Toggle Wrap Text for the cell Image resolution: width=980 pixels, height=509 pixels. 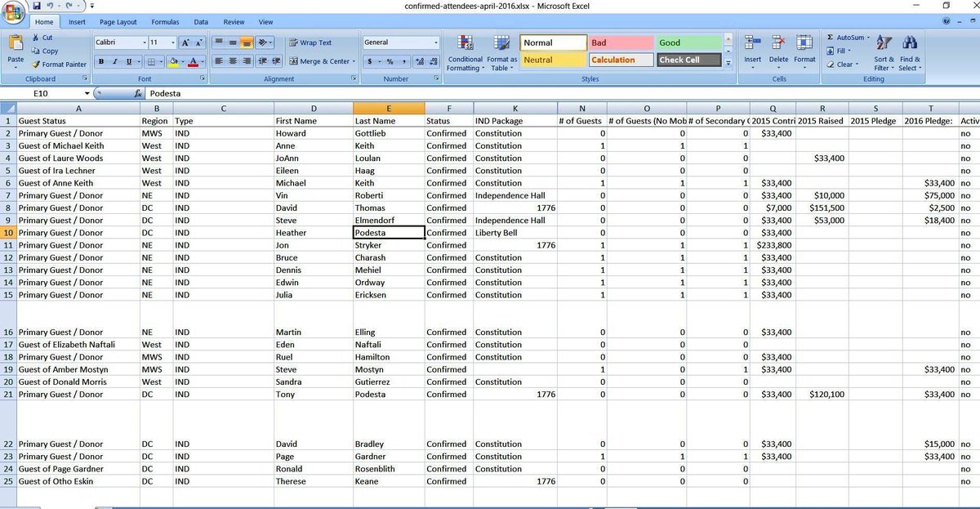point(310,42)
